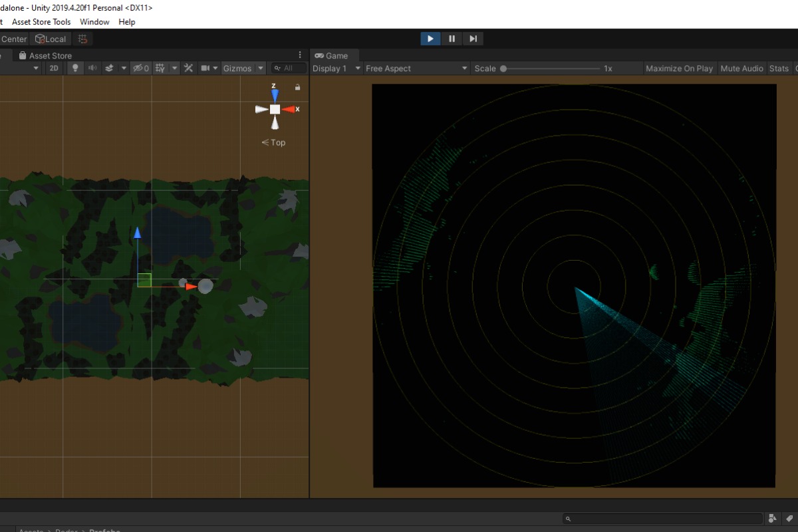
Task: Click the grid snapping icon in the top toolbar
Action: [83, 39]
